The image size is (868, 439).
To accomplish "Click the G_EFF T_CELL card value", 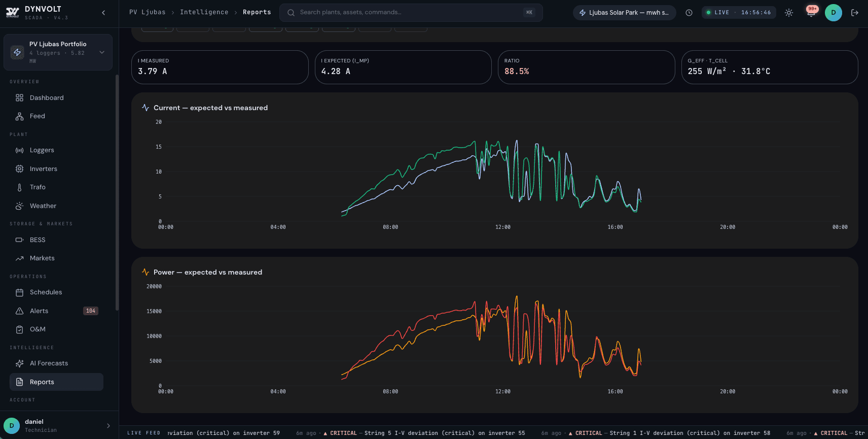I will pyautogui.click(x=729, y=72).
